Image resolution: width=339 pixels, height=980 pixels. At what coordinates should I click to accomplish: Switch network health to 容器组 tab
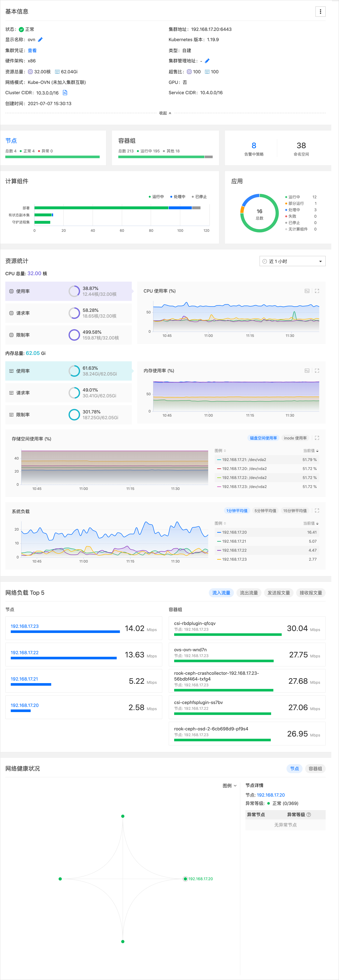(315, 768)
